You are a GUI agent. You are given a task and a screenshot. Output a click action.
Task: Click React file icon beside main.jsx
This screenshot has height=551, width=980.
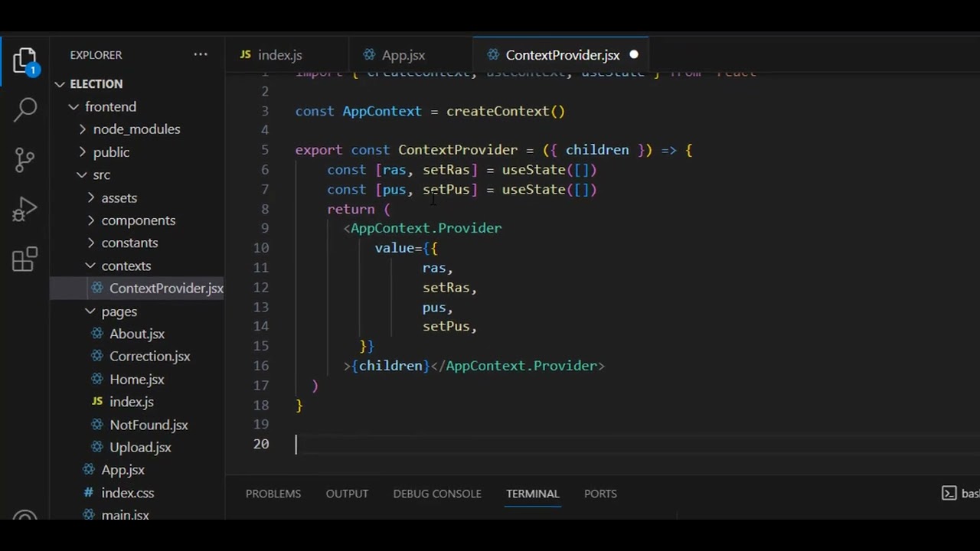[x=89, y=515]
